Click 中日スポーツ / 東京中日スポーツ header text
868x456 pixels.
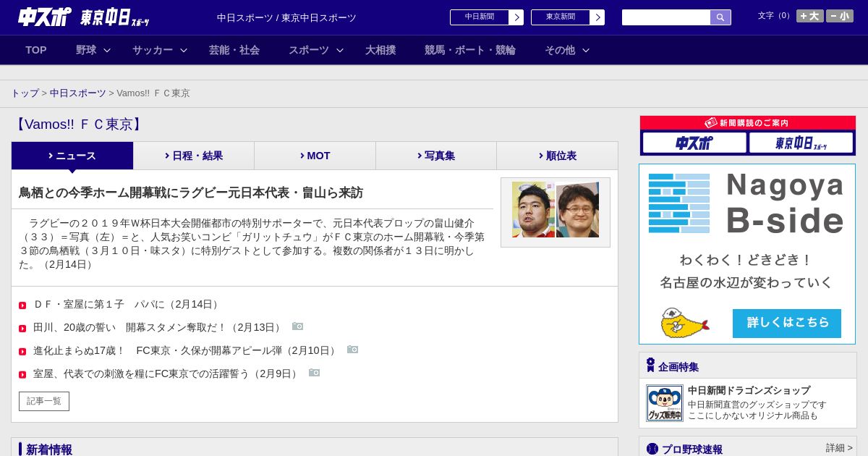point(286,17)
